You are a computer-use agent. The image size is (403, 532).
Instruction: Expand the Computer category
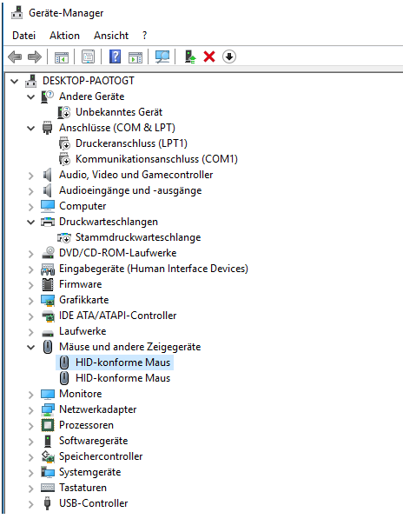pos(31,207)
